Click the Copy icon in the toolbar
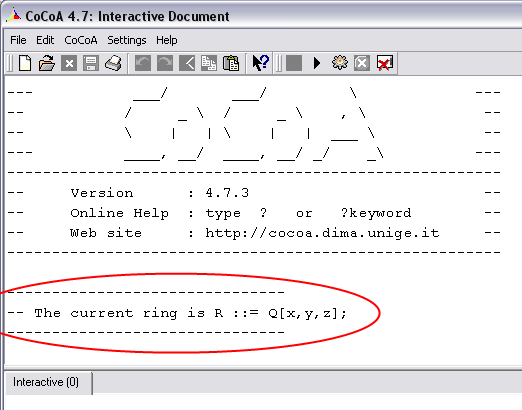The image size is (522, 410). click(209, 63)
